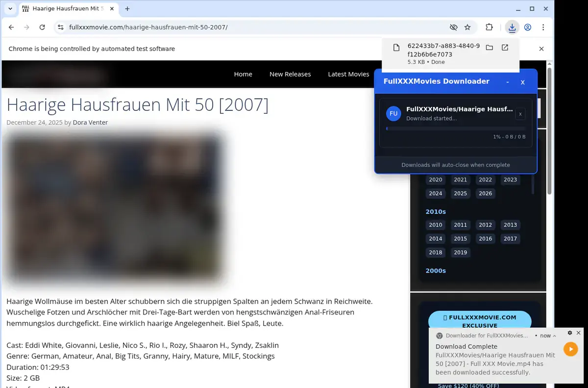The width and height of the screenshot is (588, 388).
Task: Click the FULLXXXMOVIE.COM EXCLUSIVE button
Action: click(x=480, y=321)
